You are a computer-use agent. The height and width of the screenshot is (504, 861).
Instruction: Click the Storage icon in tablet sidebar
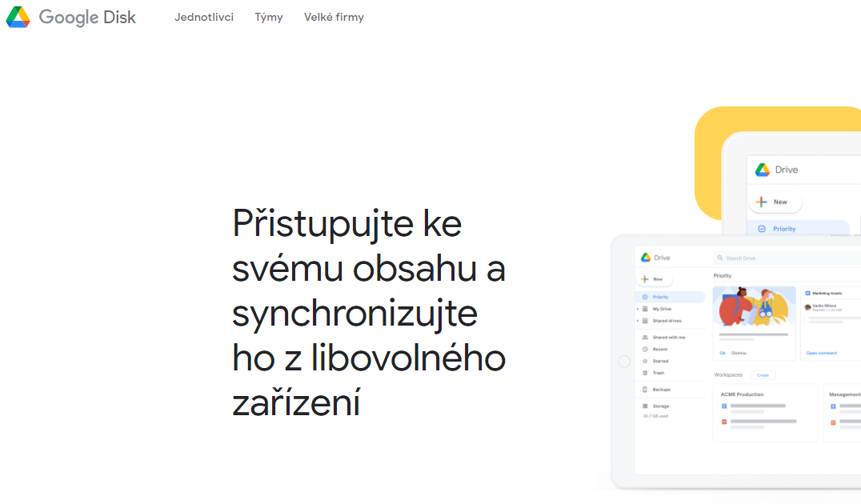tap(645, 406)
